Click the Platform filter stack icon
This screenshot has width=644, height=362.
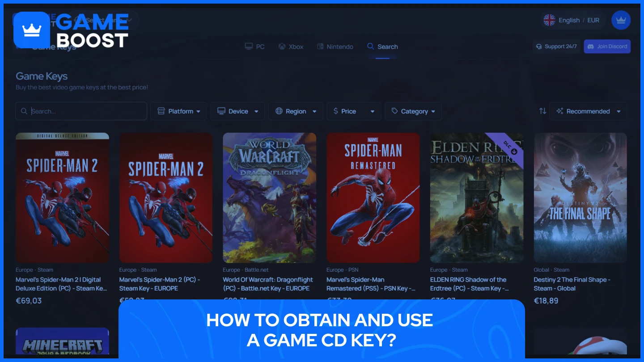click(x=161, y=111)
